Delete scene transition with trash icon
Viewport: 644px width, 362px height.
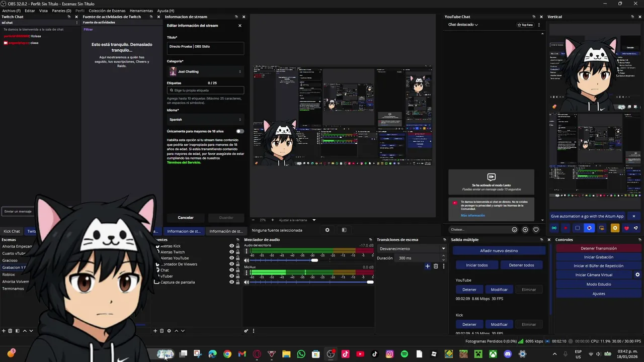(x=436, y=266)
